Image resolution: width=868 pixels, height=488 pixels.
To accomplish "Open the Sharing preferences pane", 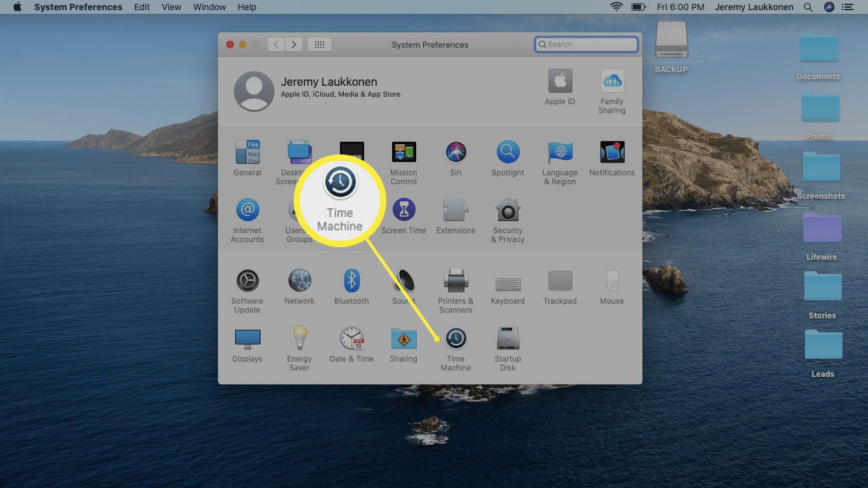I will click(403, 339).
